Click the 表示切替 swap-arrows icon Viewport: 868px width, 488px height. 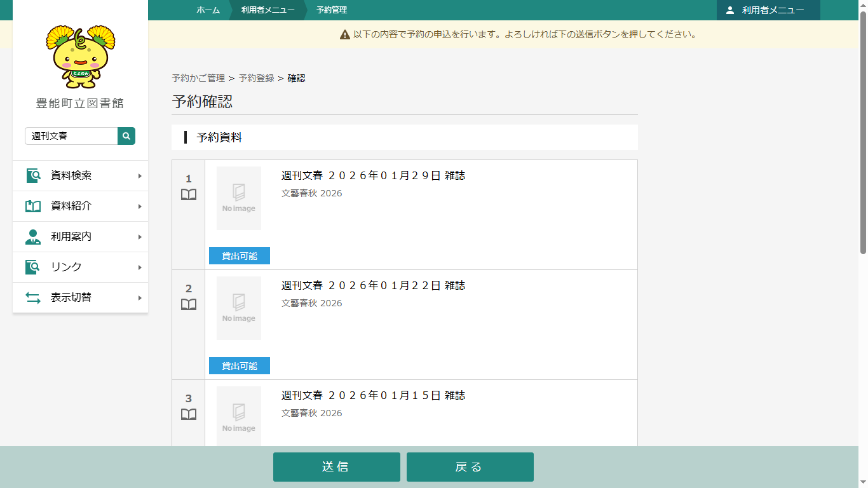click(x=33, y=298)
